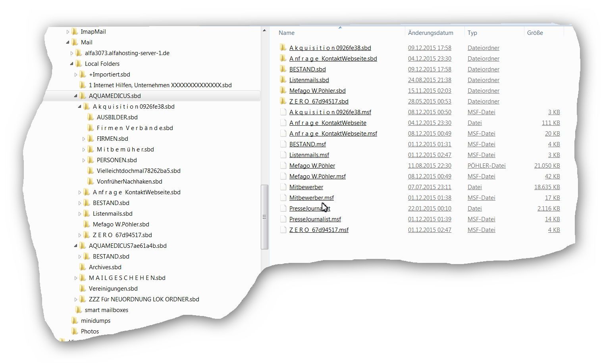The height and width of the screenshot is (364, 603).
Task: Click file icon of the 111 KB KontaktWebseite file
Action: pos(283,123)
